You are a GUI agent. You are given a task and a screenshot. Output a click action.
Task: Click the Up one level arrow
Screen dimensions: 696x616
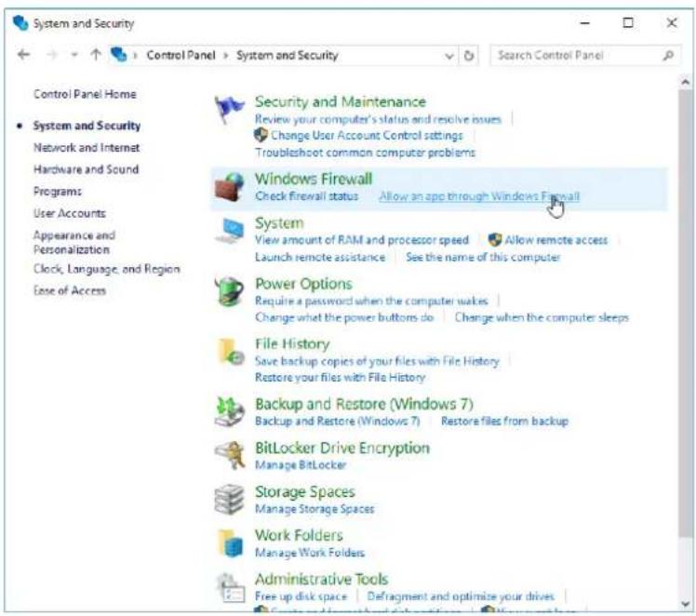point(96,55)
